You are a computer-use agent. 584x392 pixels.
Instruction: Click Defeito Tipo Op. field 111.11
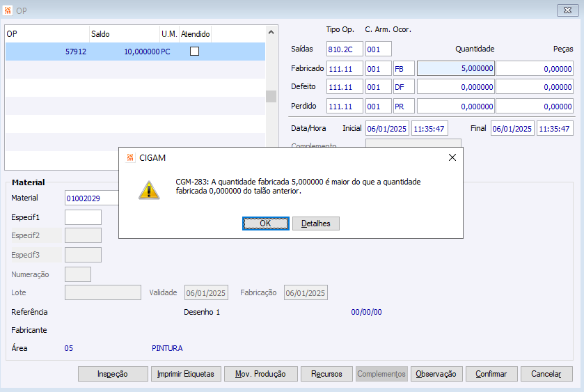pyautogui.click(x=345, y=87)
